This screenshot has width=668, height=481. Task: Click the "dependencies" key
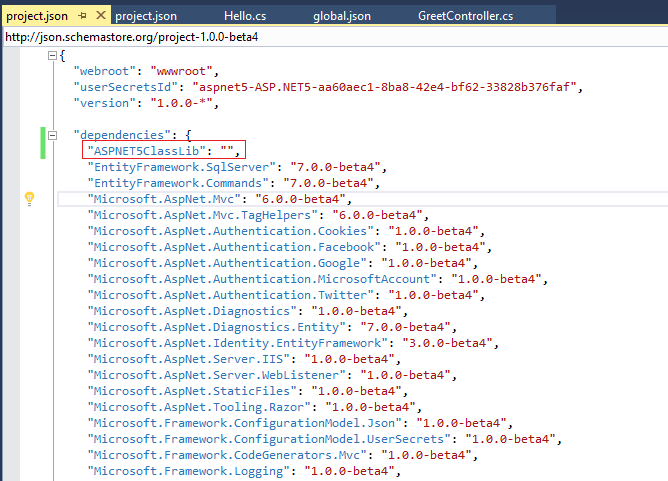pyautogui.click(x=122, y=135)
